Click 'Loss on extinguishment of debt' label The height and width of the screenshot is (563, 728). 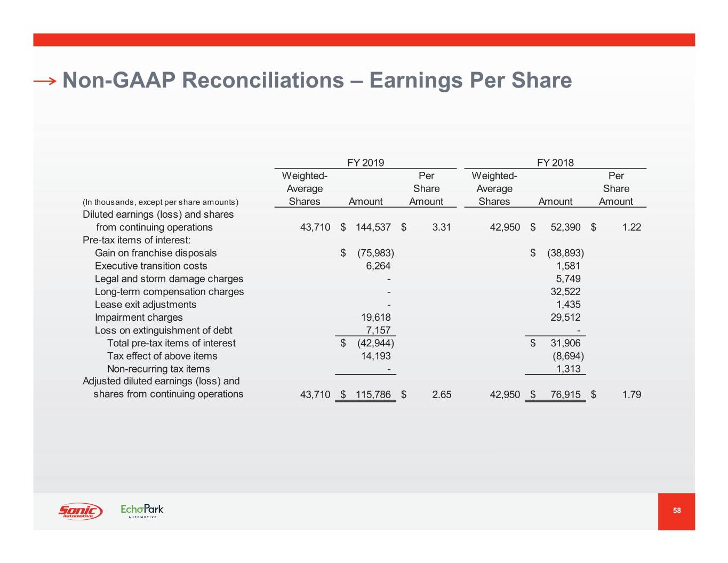163,330
